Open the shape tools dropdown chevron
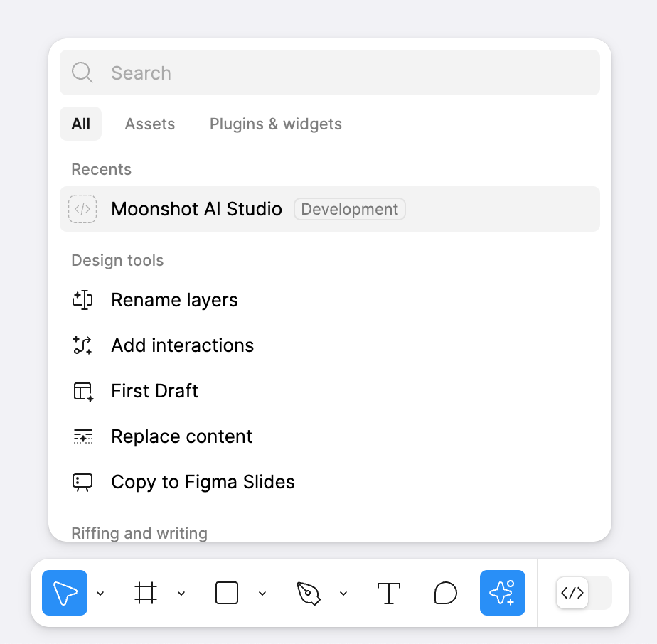The height and width of the screenshot is (644, 657). (262, 593)
